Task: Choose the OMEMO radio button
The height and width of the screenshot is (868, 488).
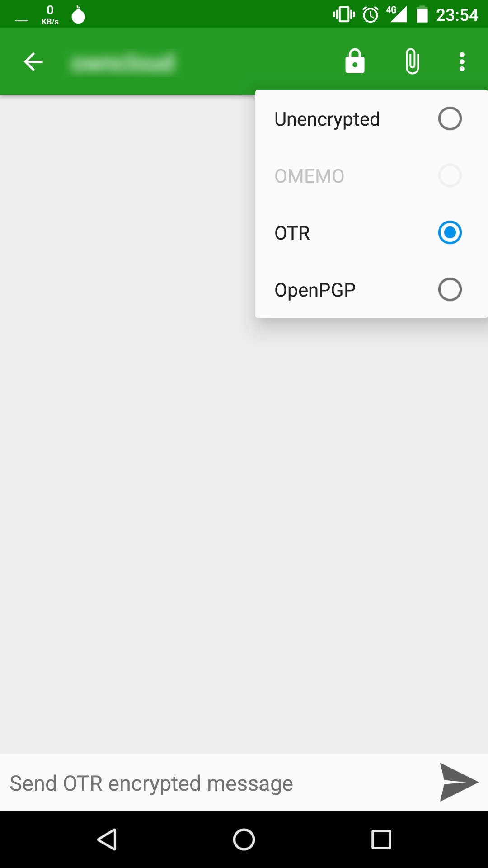Action: [450, 176]
